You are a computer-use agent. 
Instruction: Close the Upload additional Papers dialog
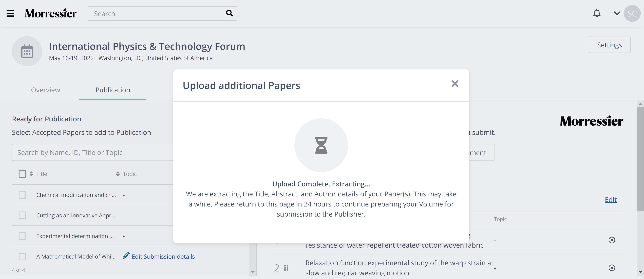[455, 84]
